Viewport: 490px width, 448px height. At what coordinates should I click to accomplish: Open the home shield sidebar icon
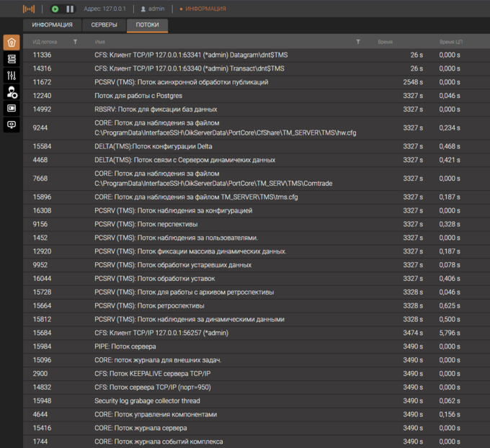[x=11, y=42]
